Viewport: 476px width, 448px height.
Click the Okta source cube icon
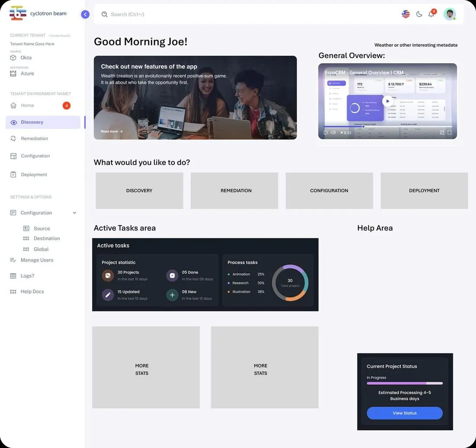pyautogui.click(x=13, y=58)
